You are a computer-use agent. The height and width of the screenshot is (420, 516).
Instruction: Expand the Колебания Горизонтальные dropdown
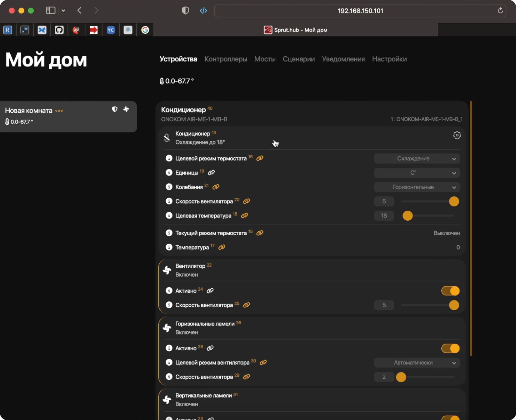click(x=417, y=187)
